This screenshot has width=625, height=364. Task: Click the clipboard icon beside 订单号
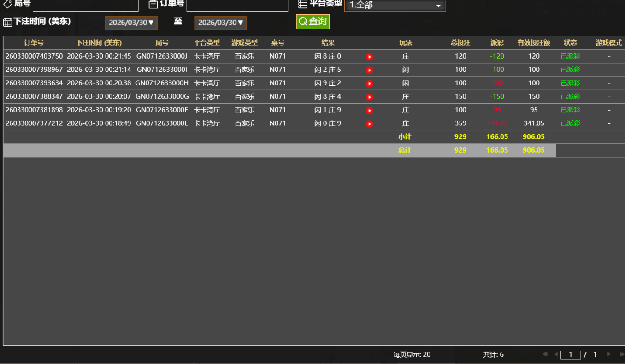pos(152,4)
